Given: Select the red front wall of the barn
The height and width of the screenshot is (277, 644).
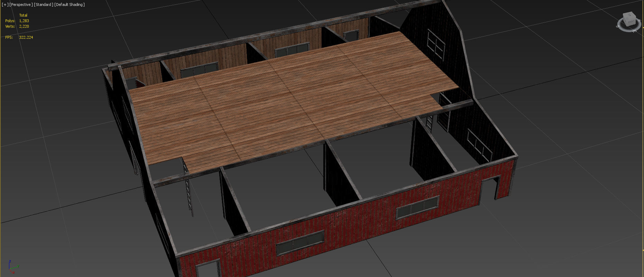Looking at the screenshot, I should click(x=346, y=221).
